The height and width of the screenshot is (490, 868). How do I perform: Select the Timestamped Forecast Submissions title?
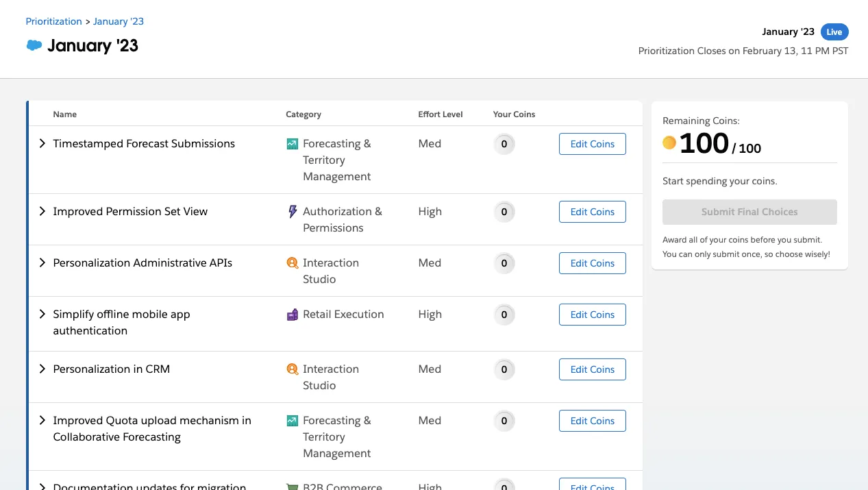(144, 144)
